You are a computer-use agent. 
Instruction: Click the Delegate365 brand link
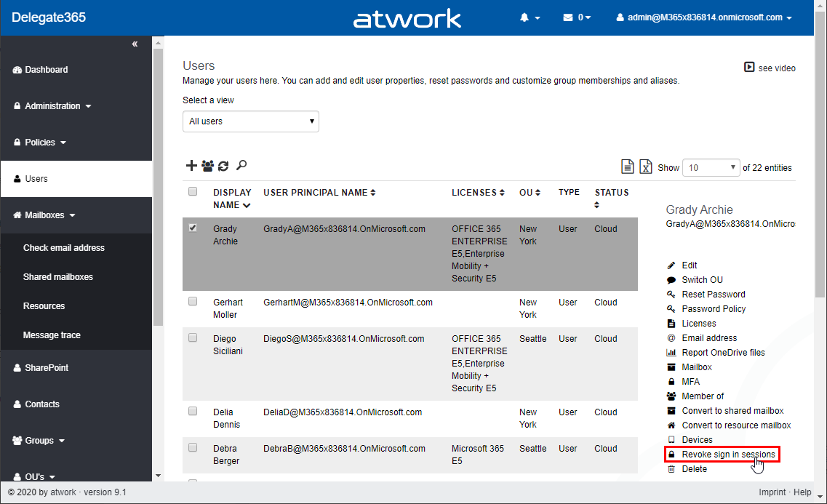(x=49, y=17)
